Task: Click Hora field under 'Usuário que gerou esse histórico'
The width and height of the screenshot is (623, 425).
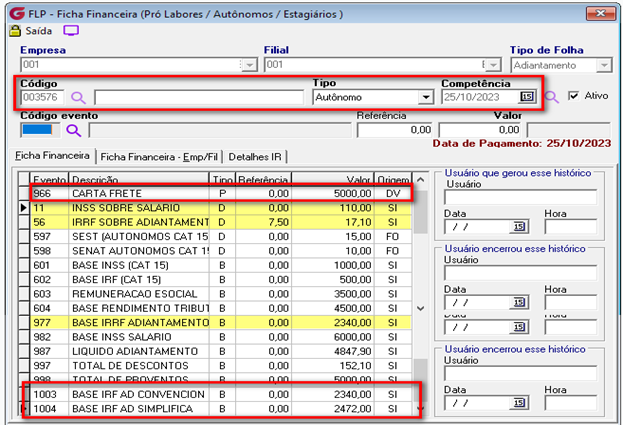Action: click(571, 227)
